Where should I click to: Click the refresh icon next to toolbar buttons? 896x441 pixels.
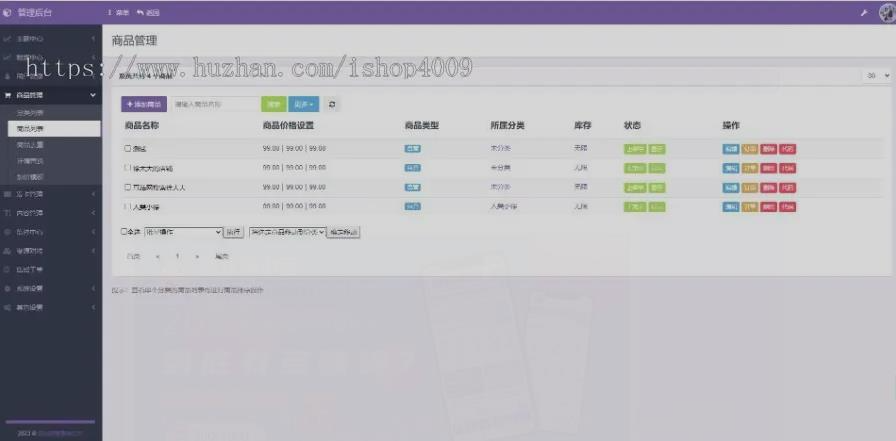click(x=331, y=105)
